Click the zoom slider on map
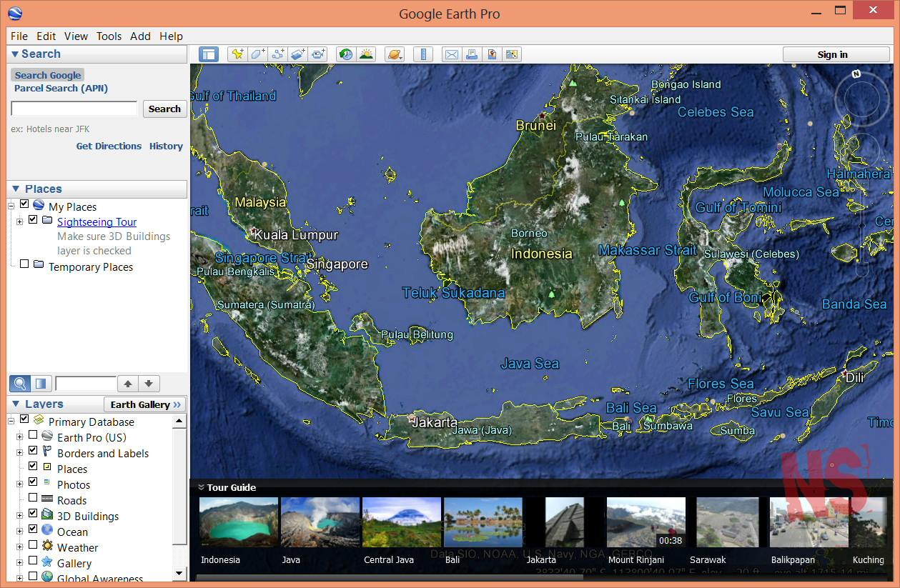This screenshot has height=588, width=900. pyautogui.click(x=861, y=225)
